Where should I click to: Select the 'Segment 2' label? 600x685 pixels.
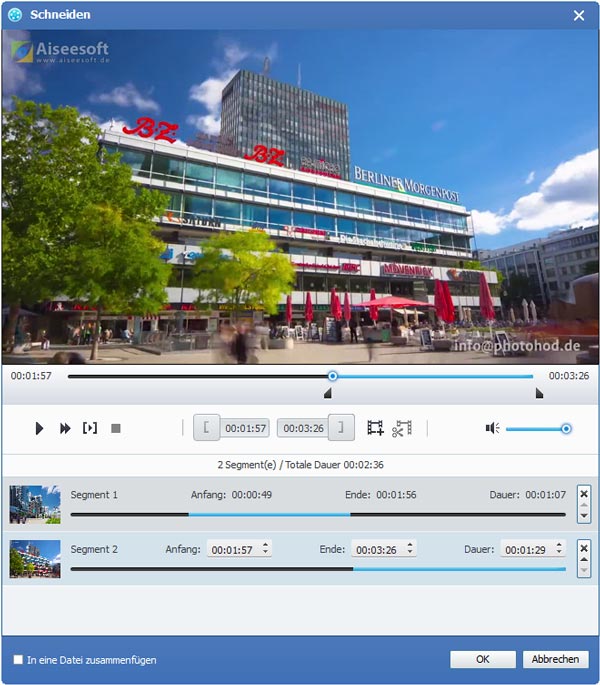(94, 549)
